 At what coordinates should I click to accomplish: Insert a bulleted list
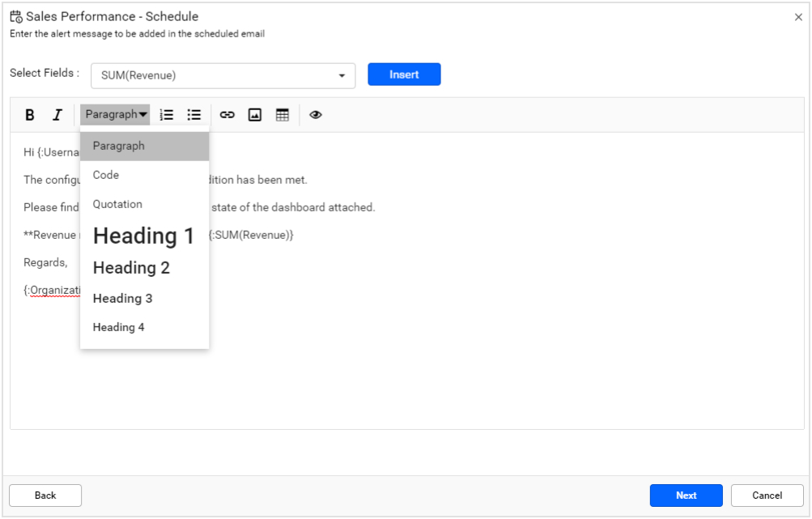(x=193, y=114)
